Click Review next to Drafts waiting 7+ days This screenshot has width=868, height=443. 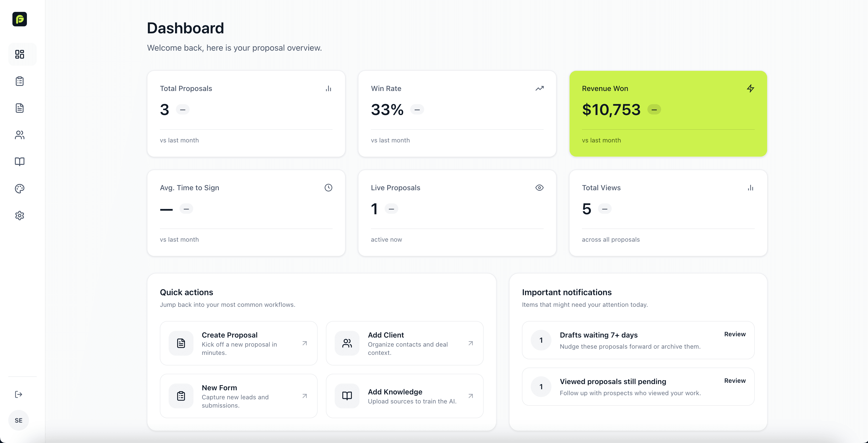(x=735, y=334)
